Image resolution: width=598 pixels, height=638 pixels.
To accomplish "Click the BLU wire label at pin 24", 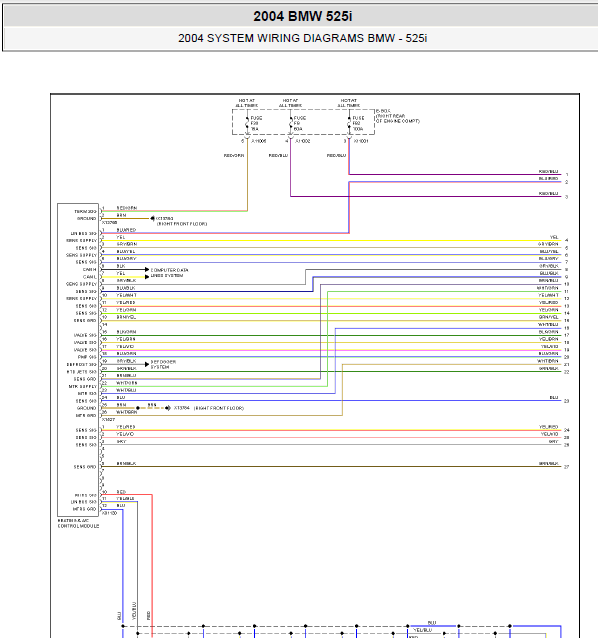I will point(121,398).
